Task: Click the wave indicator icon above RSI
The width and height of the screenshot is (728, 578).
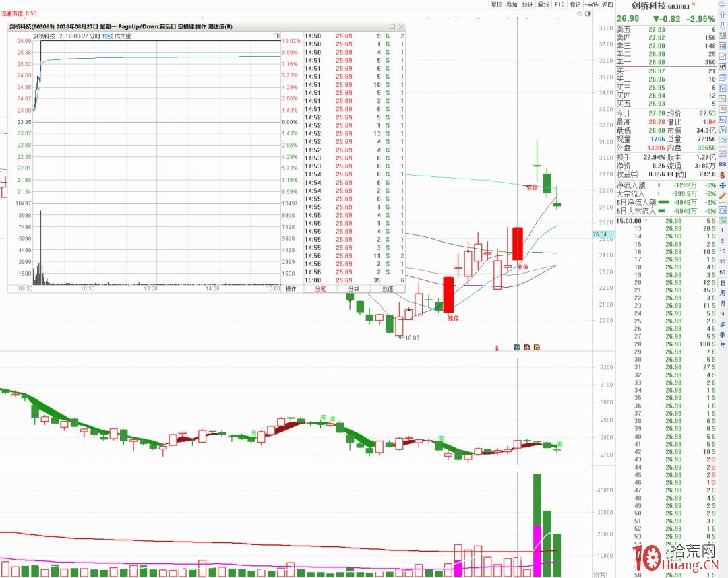Action: [723, 154]
